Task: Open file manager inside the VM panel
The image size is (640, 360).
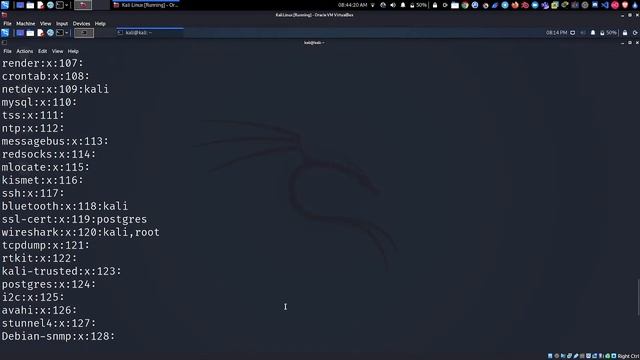Action: coord(30,33)
